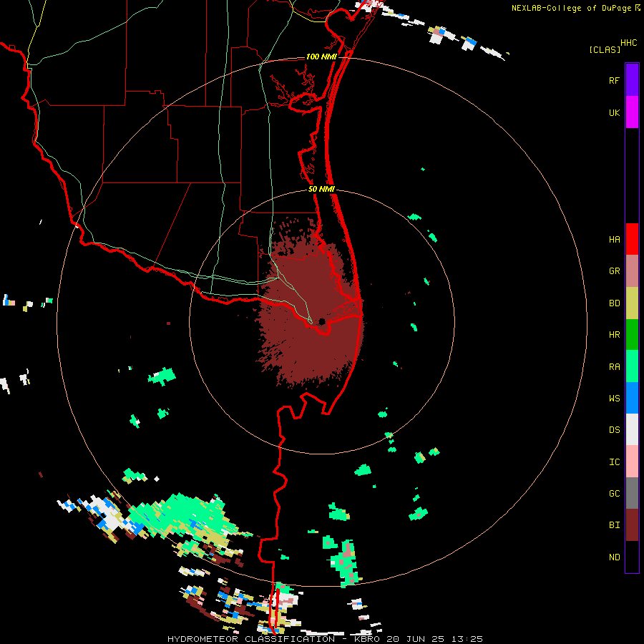Click the HHC product label
The height and width of the screenshot is (644, 644).
(x=629, y=43)
